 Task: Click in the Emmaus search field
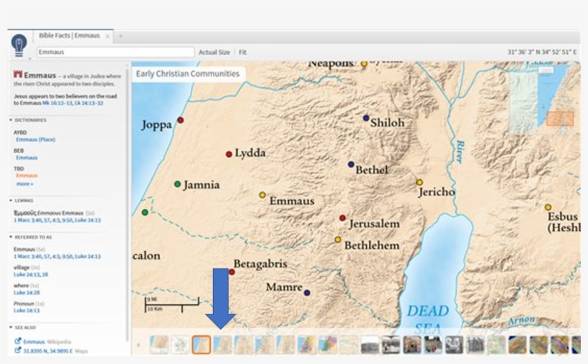(115, 52)
